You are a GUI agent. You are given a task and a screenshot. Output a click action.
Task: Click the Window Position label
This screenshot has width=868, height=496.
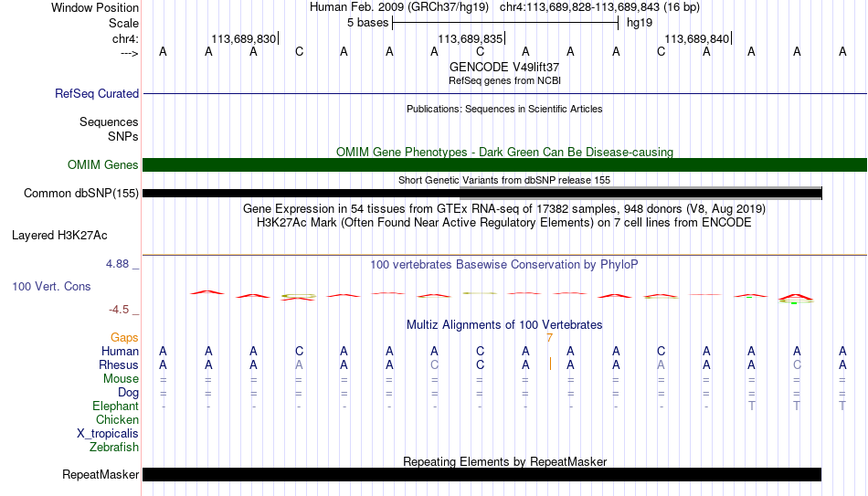click(95, 7)
